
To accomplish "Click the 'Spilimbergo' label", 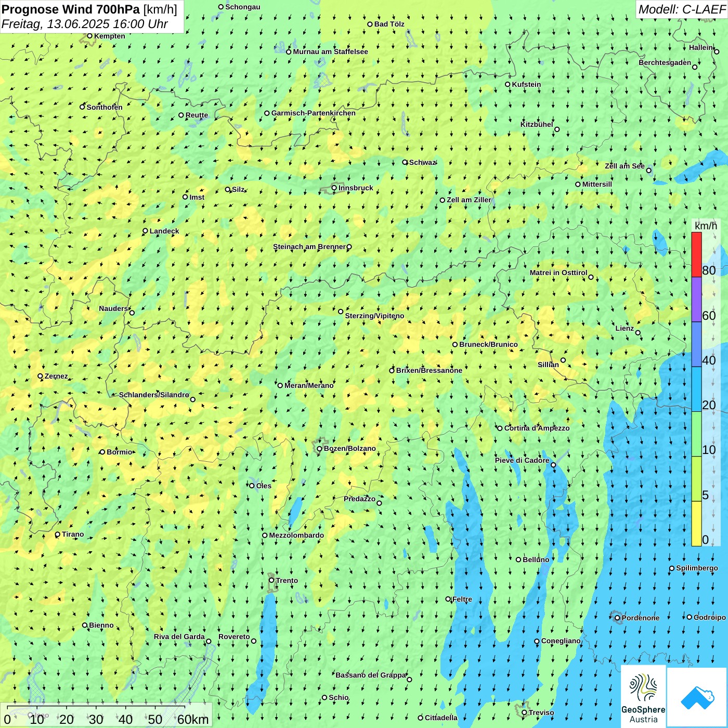I will click(x=697, y=568).
